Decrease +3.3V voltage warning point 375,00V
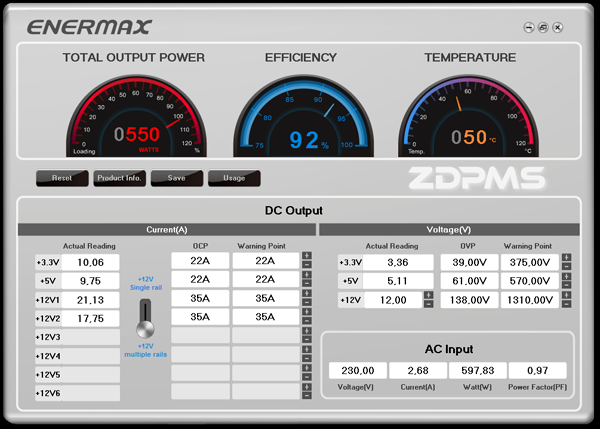The width and height of the screenshot is (600, 429). pyautogui.click(x=567, y=266)
